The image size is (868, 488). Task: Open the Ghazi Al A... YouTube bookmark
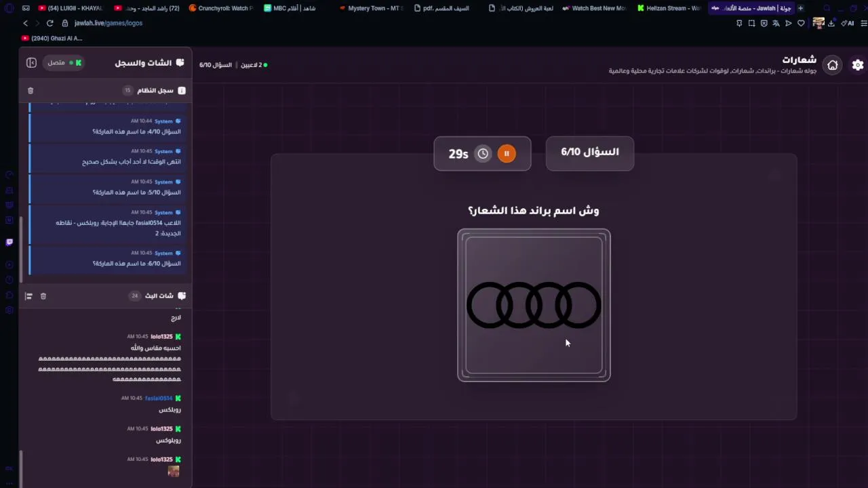click(x=52, y=39)
